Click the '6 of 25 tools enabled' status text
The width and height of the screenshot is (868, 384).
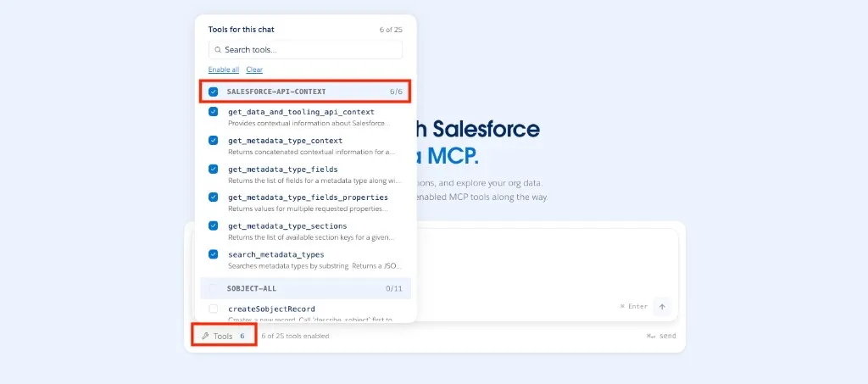(295, 336)
